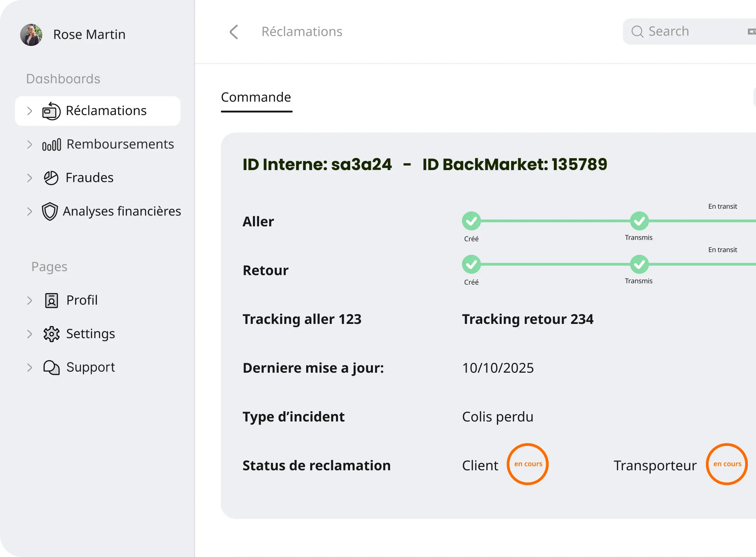Open Analyses financières menu item
756x557 pixels.
(122, 211)
